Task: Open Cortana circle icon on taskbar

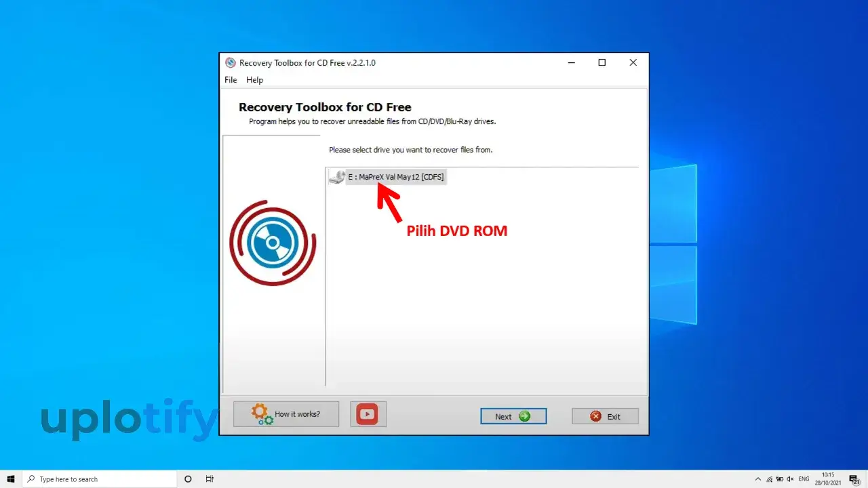Action: pyautogui.click(x=188, y=479)
